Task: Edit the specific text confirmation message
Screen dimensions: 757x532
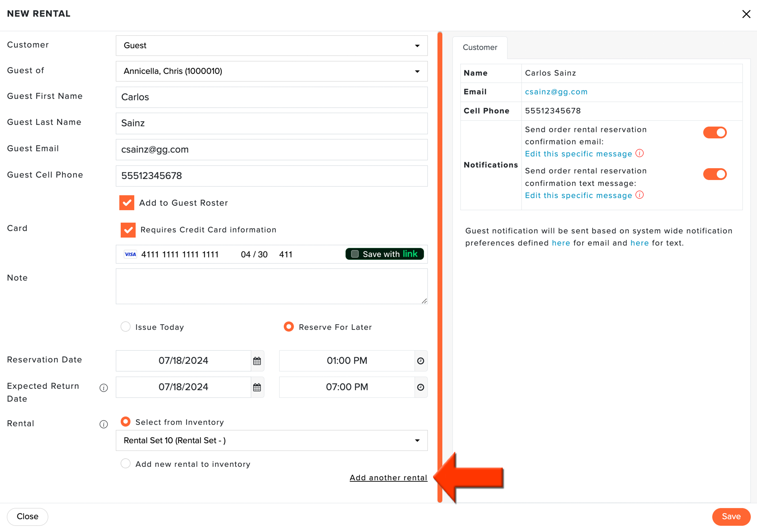Action: click(x=578, y=195)
